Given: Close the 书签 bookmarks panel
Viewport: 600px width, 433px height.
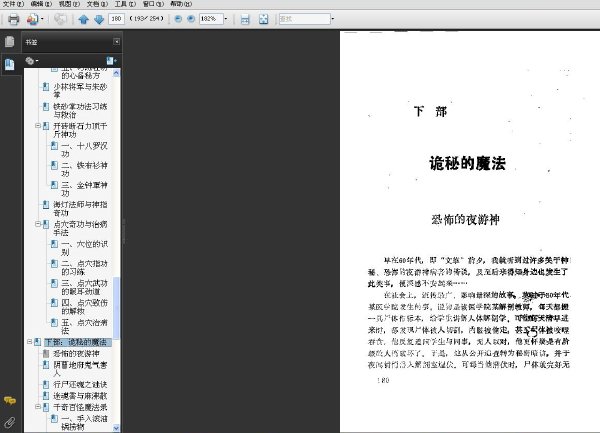Looking at the screenshot, I should (x=116, y=41).
